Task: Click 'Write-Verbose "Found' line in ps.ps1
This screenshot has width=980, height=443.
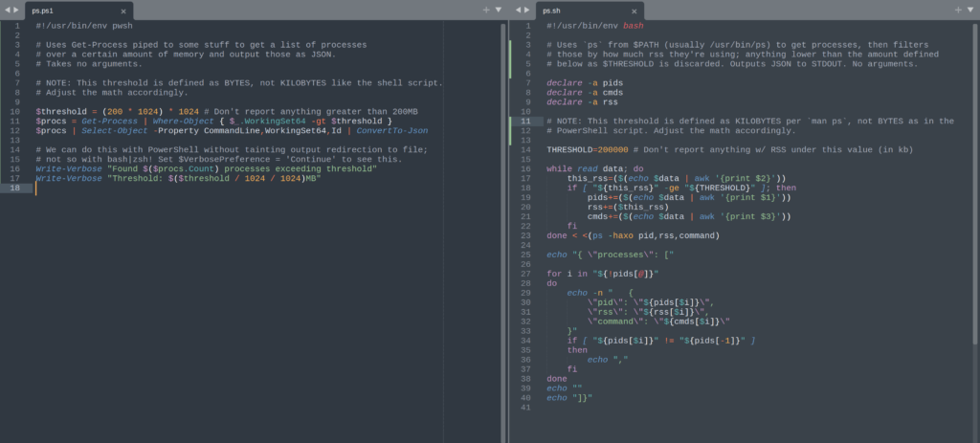Action: click(x=207, y=169)
